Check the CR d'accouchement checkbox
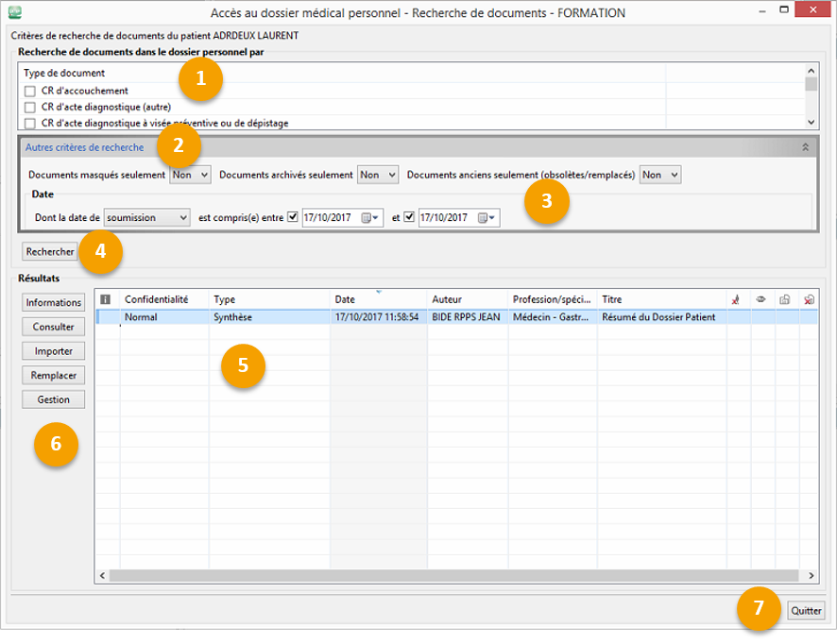The width and height of the screenshot is (837, 644). [x=30, y=92]
